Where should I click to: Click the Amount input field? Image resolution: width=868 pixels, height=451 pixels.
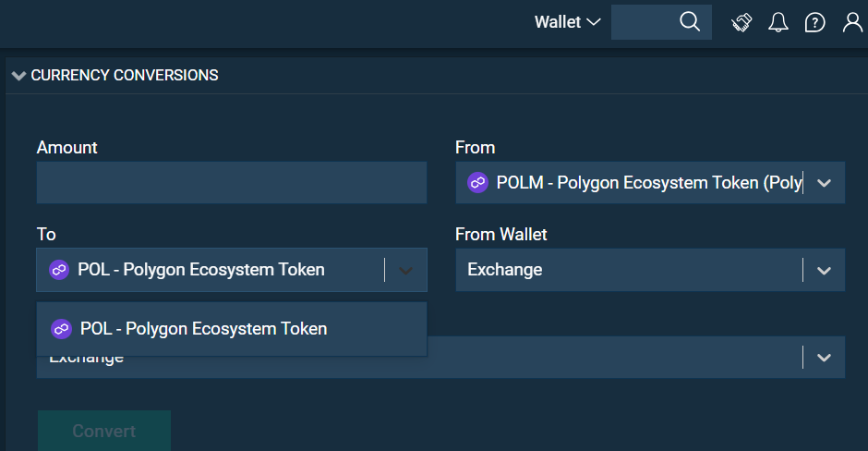pyautogui.click(x=232, y=183)
